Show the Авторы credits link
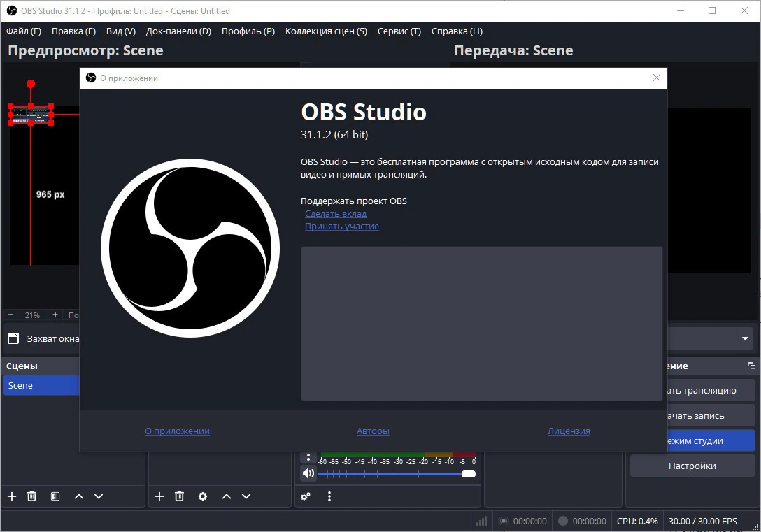Image resolution: width=761 pixels, height=532 pixels. (x=373, y=431)
